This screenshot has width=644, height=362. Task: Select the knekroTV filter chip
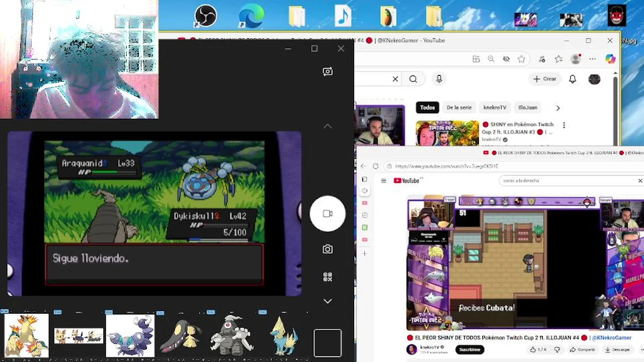tap(495, 108)
